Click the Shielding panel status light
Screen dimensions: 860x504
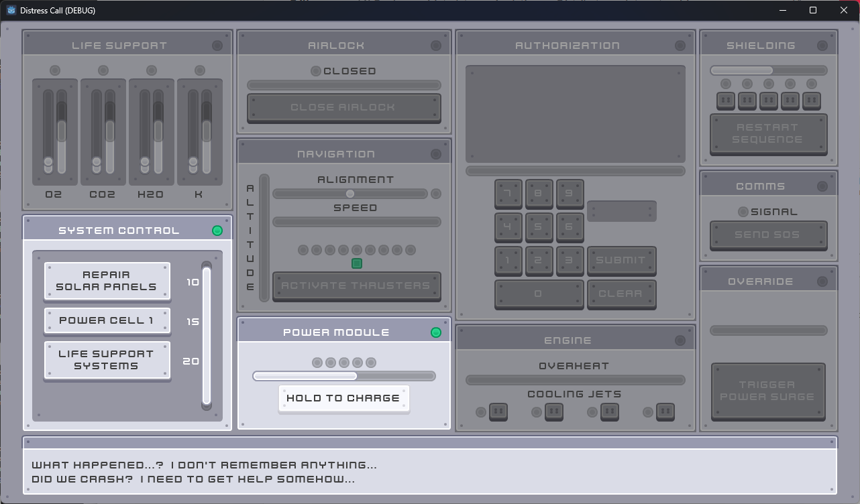point(822,46)
